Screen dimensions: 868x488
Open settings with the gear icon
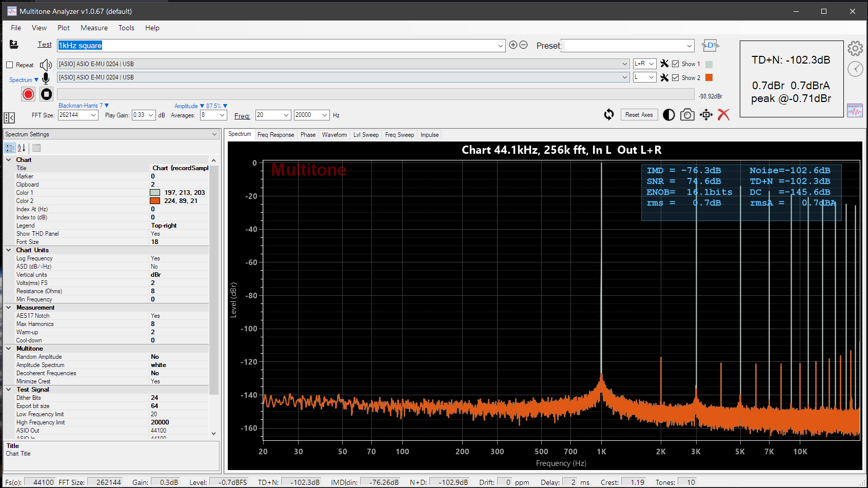(855, 49)
